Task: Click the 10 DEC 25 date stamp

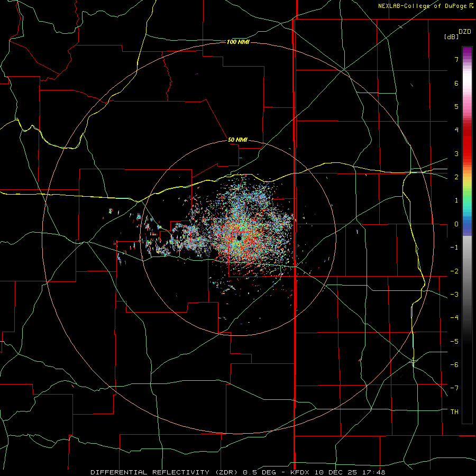Action: (x=336, y=472)
